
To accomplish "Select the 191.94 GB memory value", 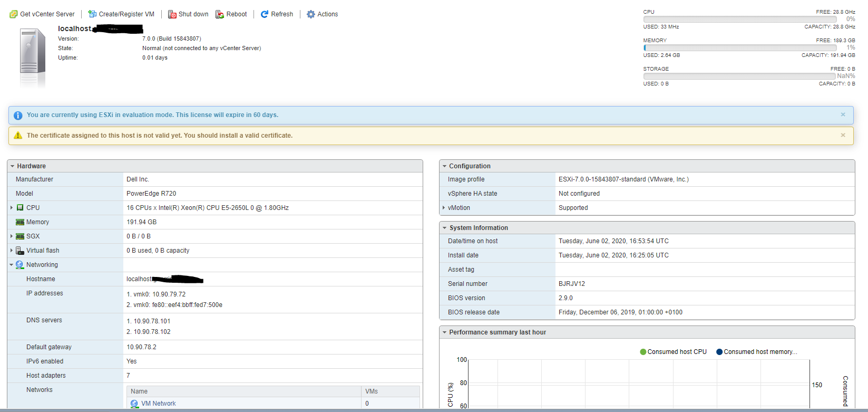I will (x=141, y=222).
